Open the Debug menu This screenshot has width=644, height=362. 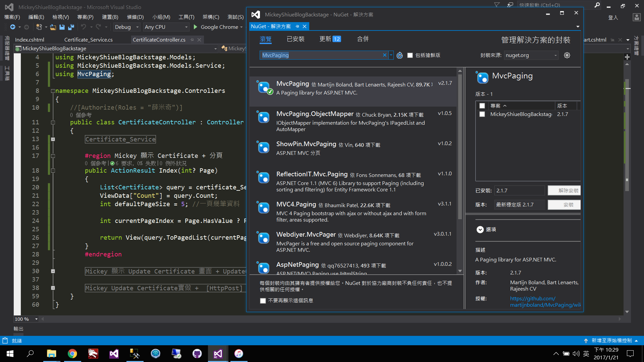[x=135, y=17]
